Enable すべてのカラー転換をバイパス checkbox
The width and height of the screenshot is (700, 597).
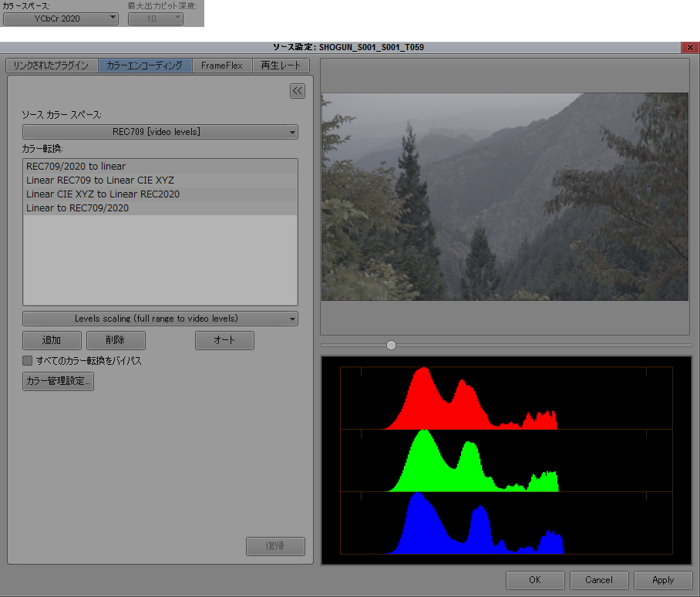pos(28,360)
